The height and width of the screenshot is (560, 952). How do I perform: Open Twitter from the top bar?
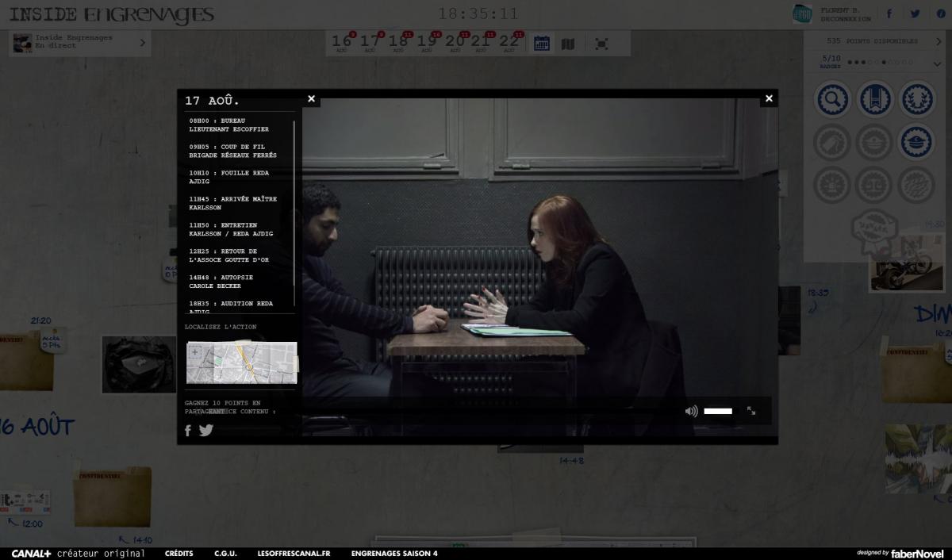pyautogui.click(x=915, y=13)
